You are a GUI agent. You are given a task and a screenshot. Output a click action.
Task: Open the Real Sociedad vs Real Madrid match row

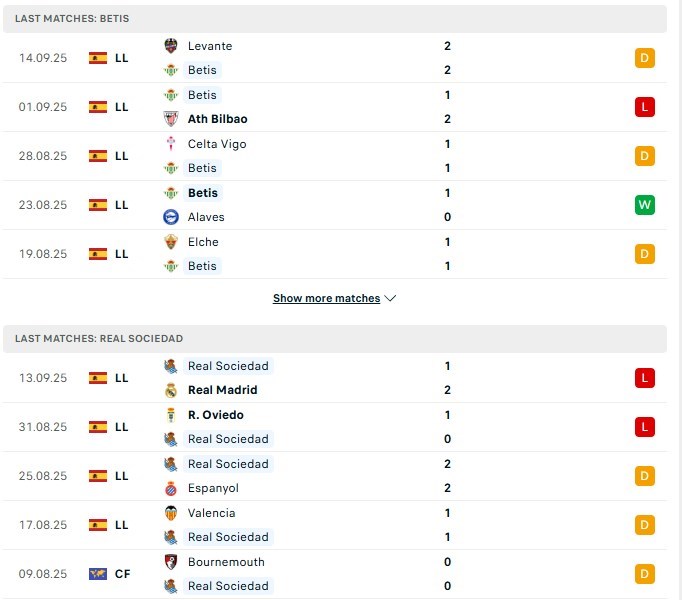334,378
